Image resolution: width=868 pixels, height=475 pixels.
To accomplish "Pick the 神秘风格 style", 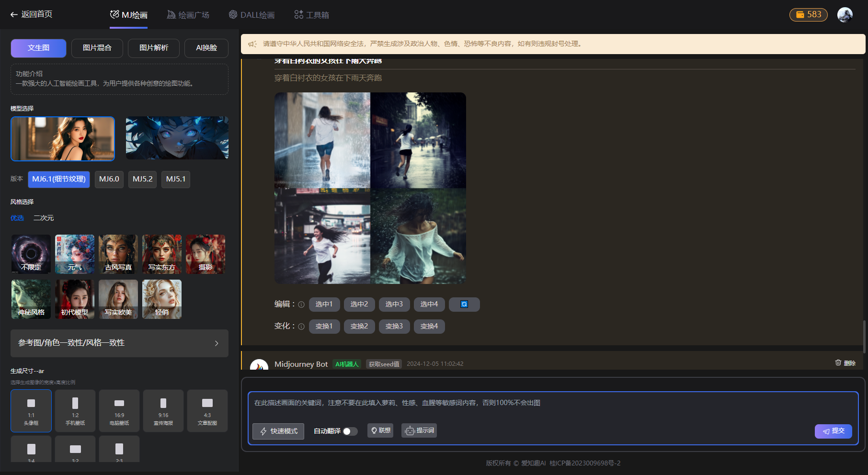I will [31, 299].
